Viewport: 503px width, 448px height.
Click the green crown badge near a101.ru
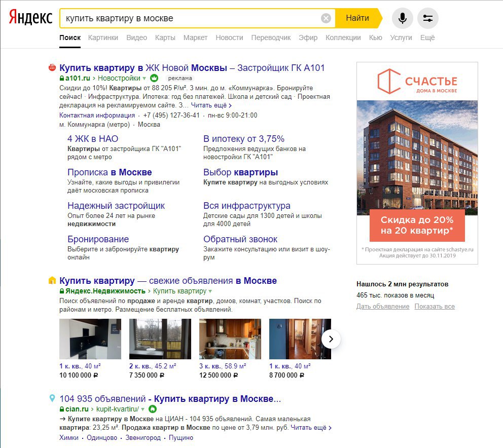[154, 78]
